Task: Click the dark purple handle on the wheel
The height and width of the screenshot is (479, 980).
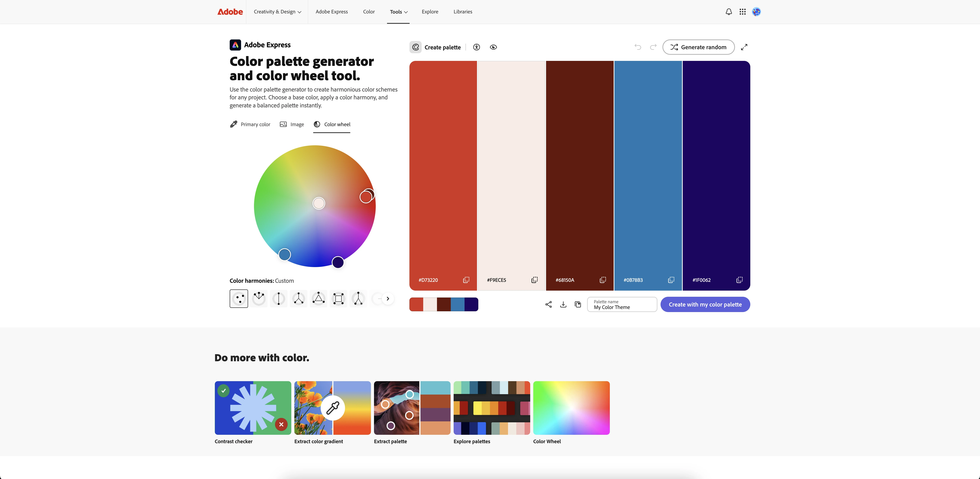Action: [x=338, y=262]
